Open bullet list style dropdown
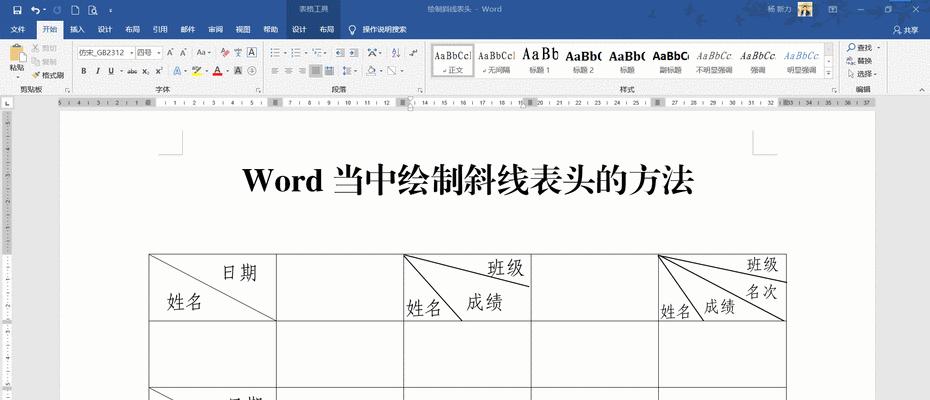The height and width of the screenshot is (400, 930). pos(285,53)
